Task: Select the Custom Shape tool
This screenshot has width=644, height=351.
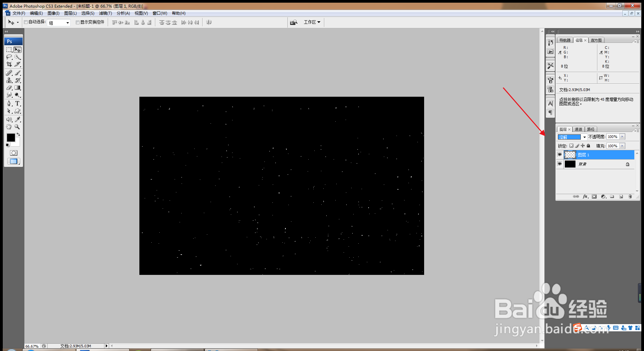Action: click(x=18, y=111)
